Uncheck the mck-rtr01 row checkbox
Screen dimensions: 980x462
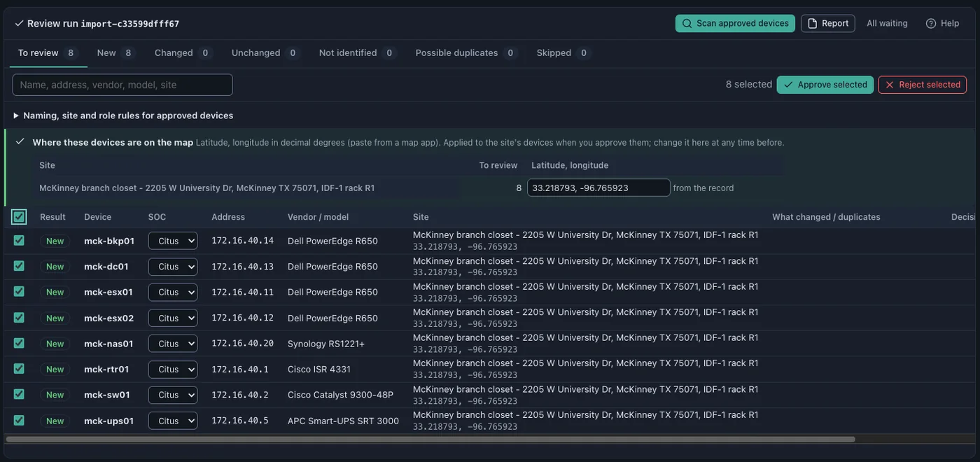(19, 368)
